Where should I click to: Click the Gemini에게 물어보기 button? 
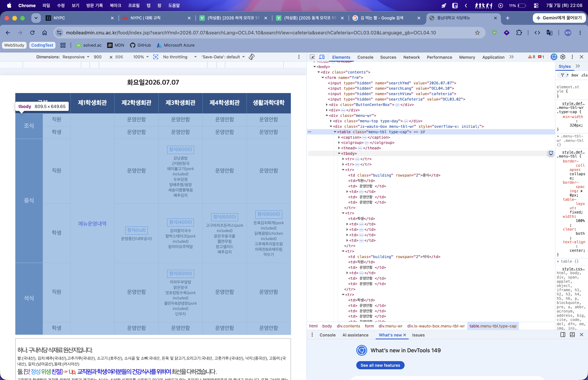coord(559,18)
